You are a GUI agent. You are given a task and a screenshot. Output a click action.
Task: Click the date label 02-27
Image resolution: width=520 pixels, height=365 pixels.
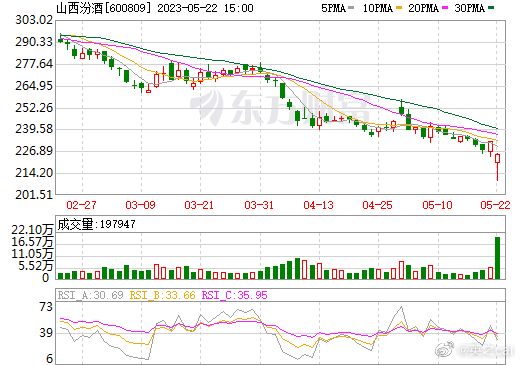tap(81, 205)
